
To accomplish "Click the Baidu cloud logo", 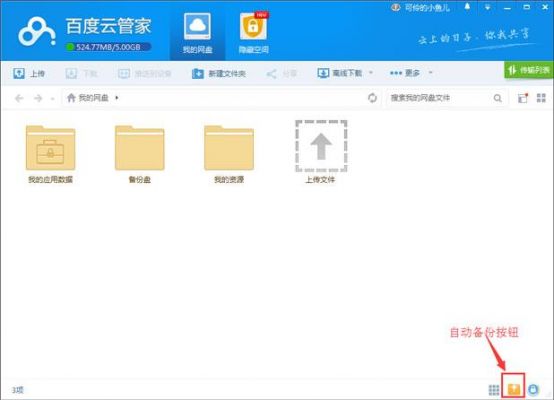I will (36, 32).
